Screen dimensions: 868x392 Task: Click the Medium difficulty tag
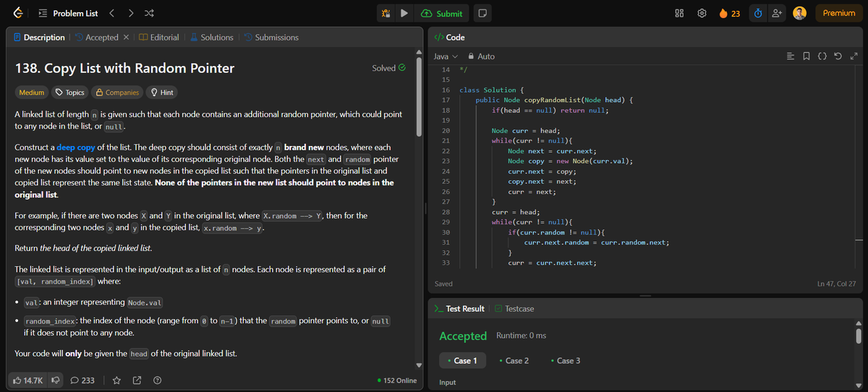coord(32,93)
